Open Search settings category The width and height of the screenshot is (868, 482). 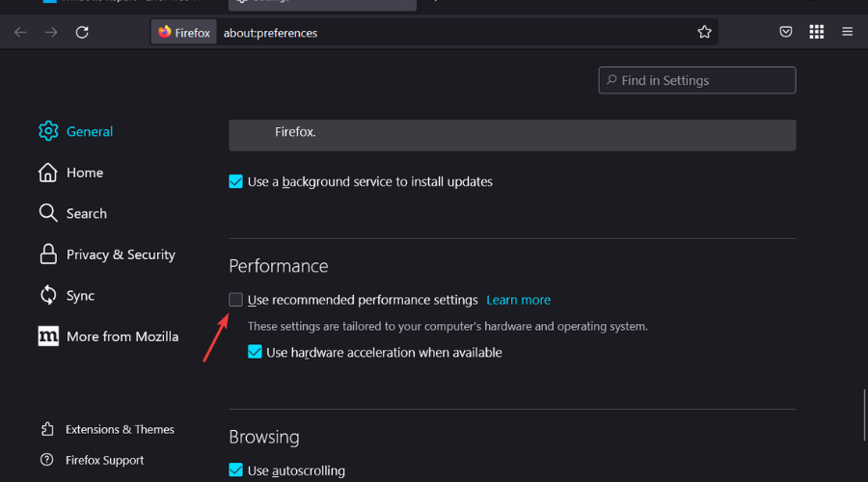tap(72, 214)
